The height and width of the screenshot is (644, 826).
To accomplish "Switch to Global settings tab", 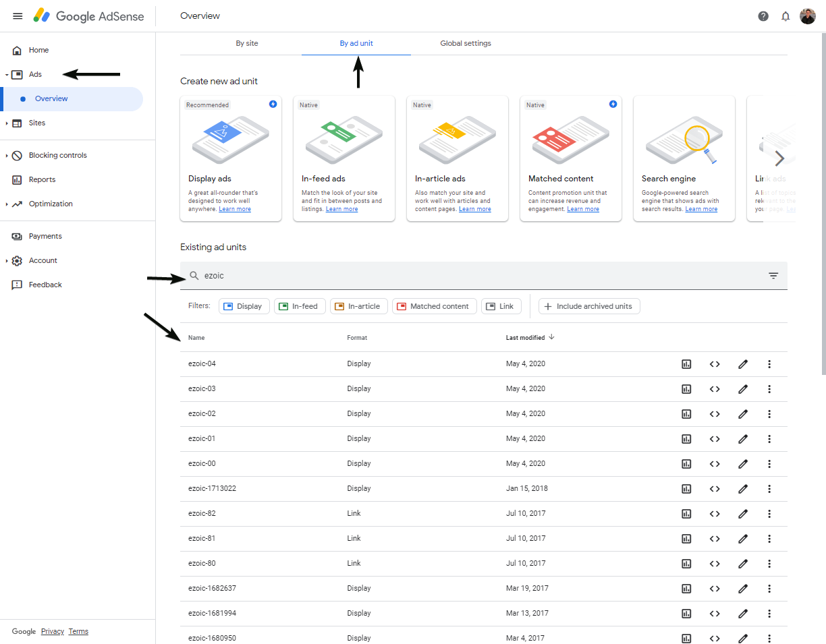I will click(x=466, y=43).
